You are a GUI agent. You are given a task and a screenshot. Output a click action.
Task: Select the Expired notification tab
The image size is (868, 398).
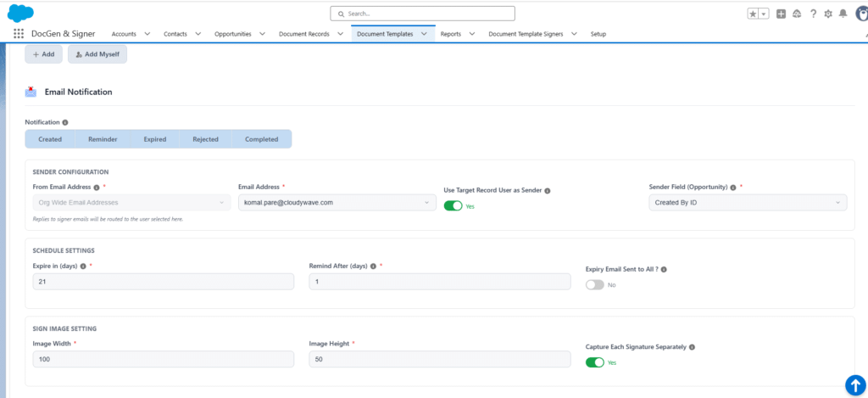[155, 139]
